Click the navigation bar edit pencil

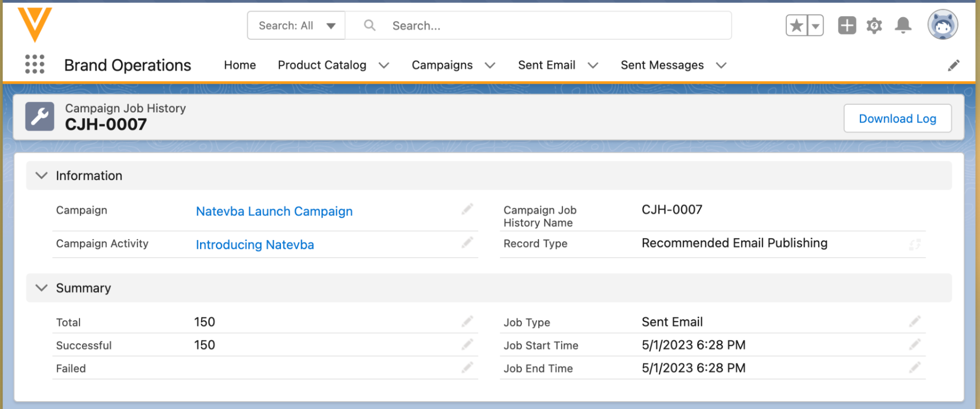tap(953, 66)
